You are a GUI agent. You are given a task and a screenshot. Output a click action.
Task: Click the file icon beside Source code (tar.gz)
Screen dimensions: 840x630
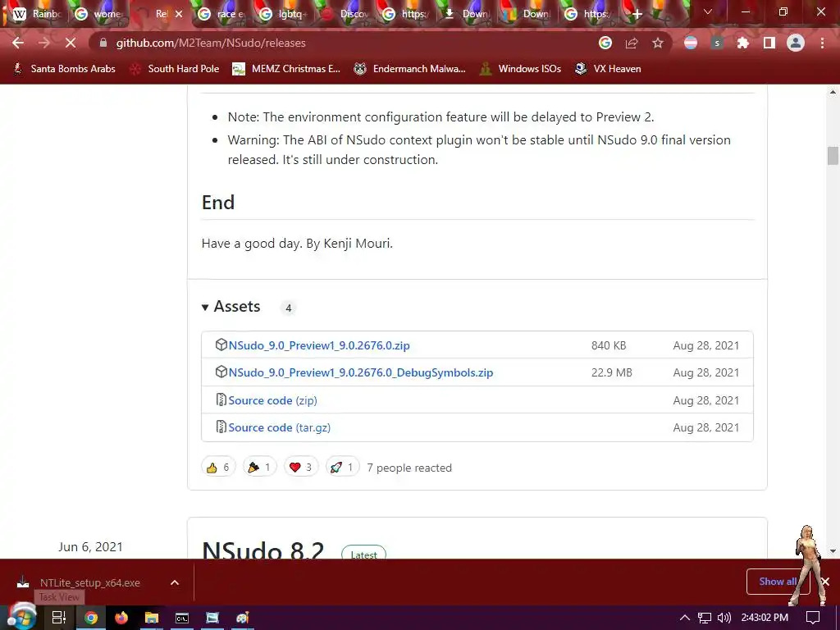(221, 427)
